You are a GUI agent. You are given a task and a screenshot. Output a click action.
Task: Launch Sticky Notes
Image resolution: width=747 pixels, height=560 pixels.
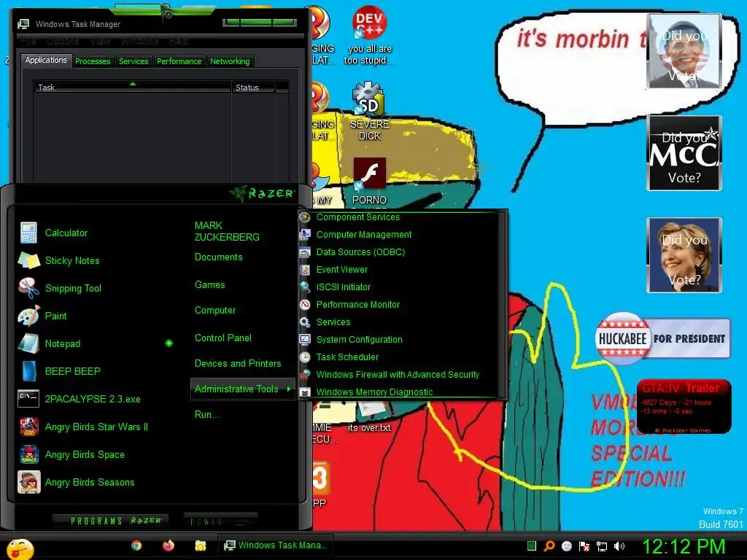(x=60, y=260)
